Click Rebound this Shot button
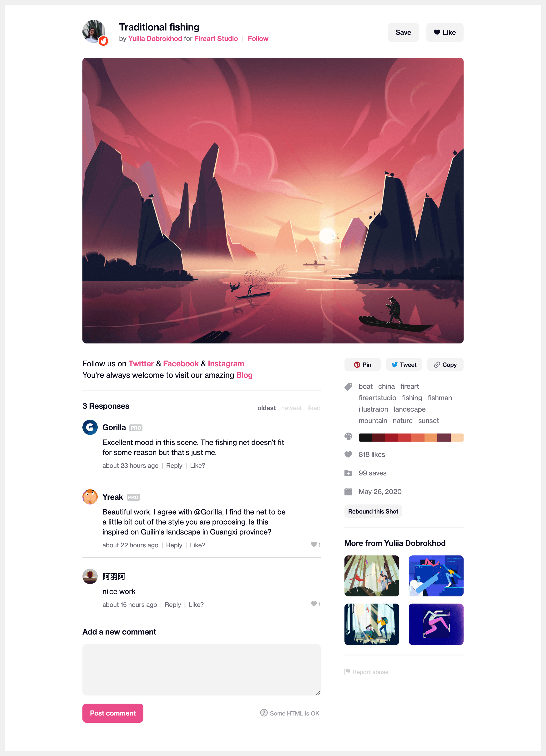 (x=373, y=511)
